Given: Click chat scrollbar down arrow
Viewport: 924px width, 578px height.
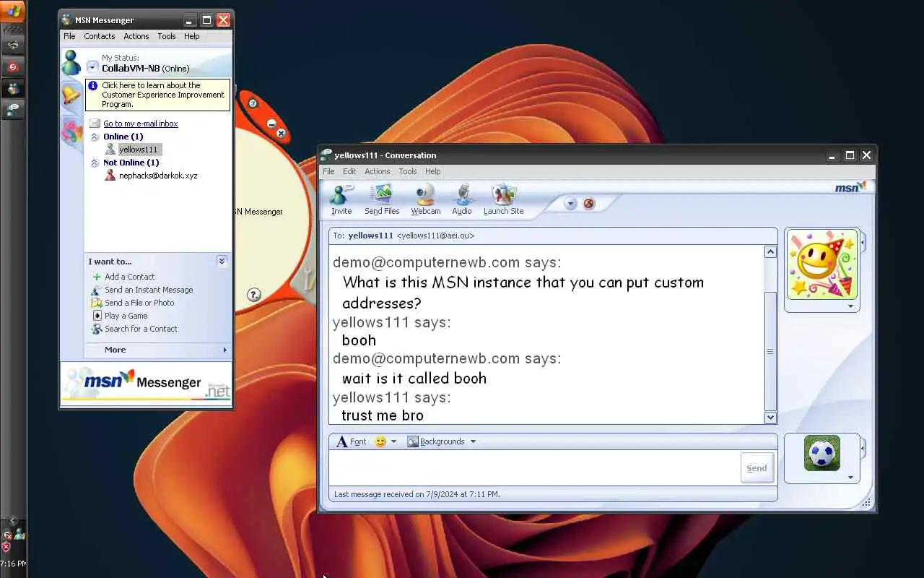Looking at the screenshot, I should [770, 417].
